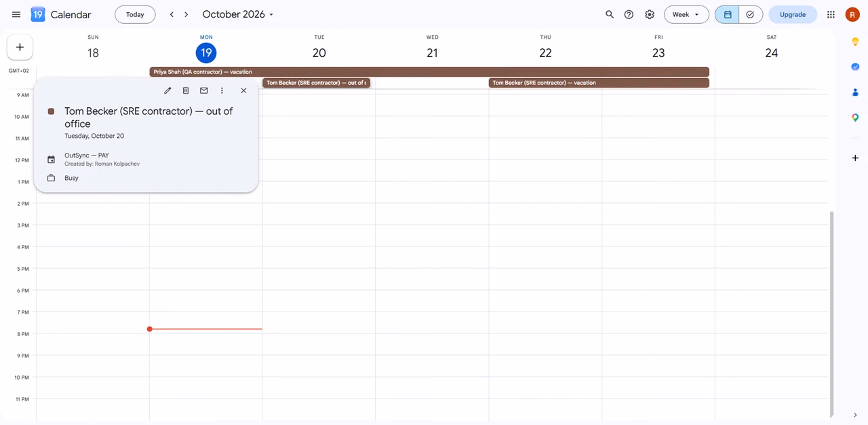The width and height of the screenshot is (868, 425).
Task: Switch to Calendar view toggle
Action: pyautogui.click(x=727, y=14)
